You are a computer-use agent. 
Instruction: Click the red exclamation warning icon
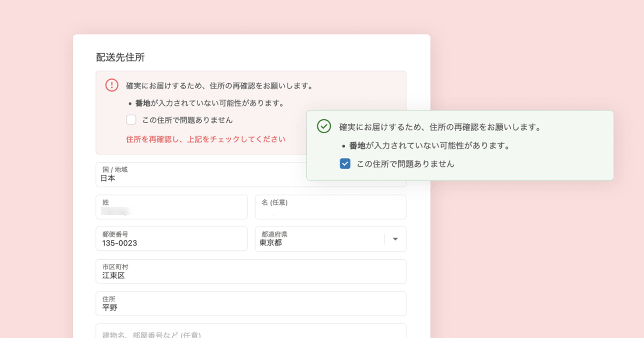[112, 85]
